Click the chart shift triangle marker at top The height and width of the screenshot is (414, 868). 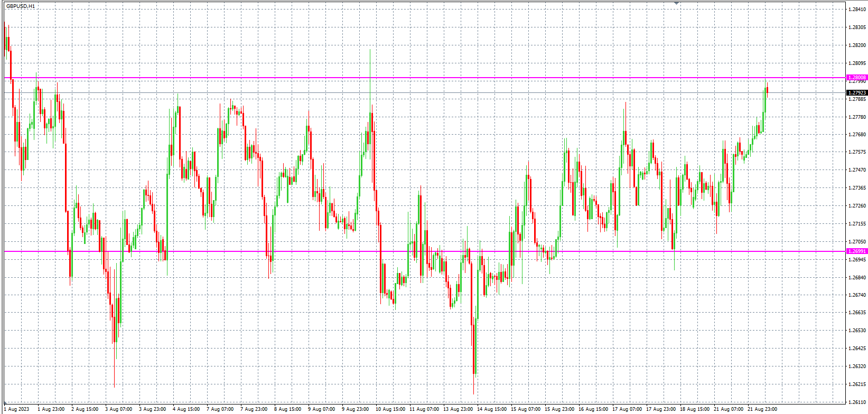(676, 3)
